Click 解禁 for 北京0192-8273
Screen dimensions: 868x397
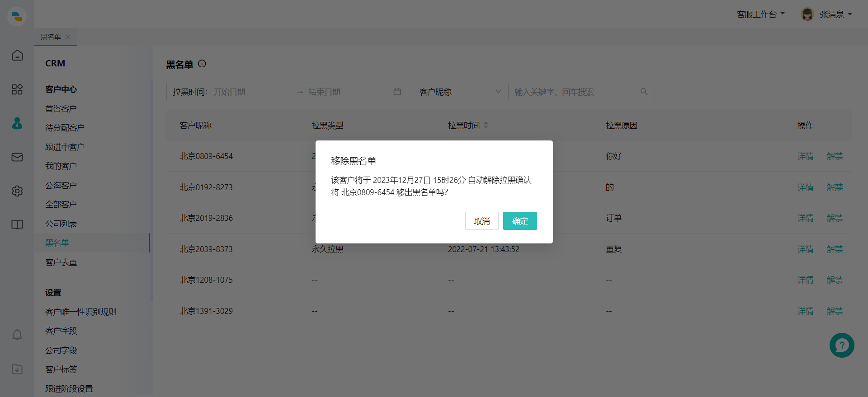coord(835,187)
